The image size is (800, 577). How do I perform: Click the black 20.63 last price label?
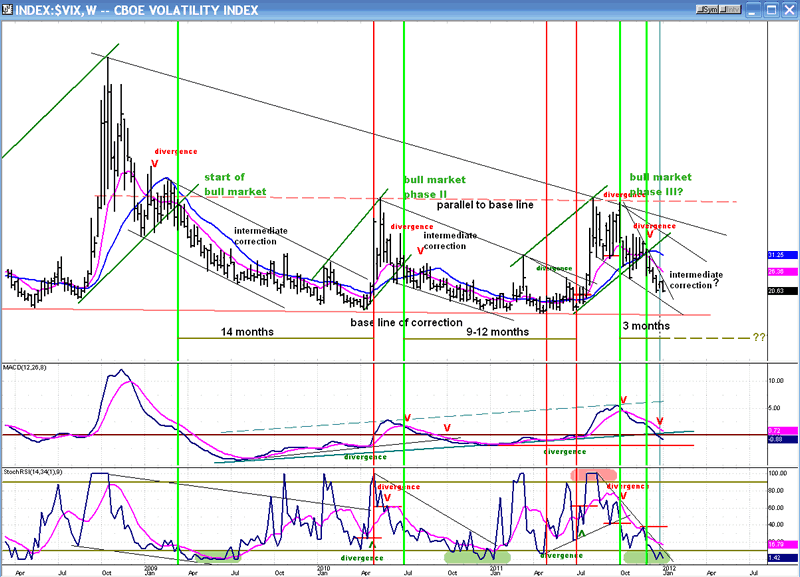click(x=775, y=289)
